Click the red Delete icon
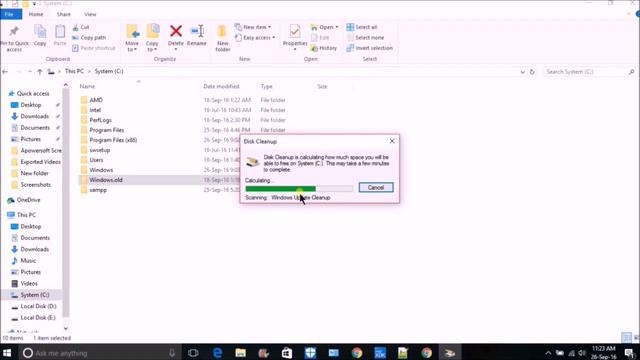Screen dimensions: 640x360 click(176, 31)
